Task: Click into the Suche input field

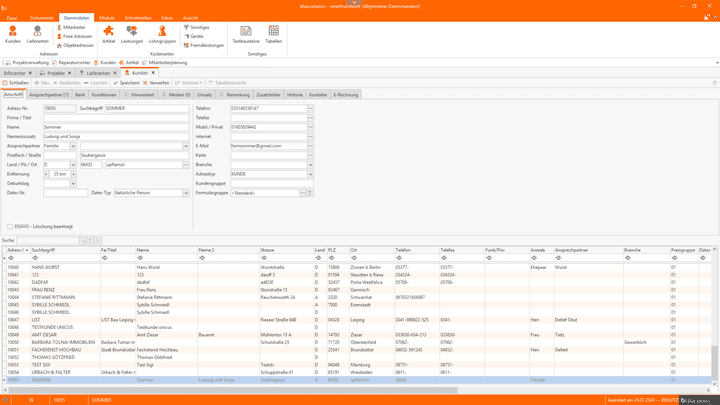Action: [50, 241]
